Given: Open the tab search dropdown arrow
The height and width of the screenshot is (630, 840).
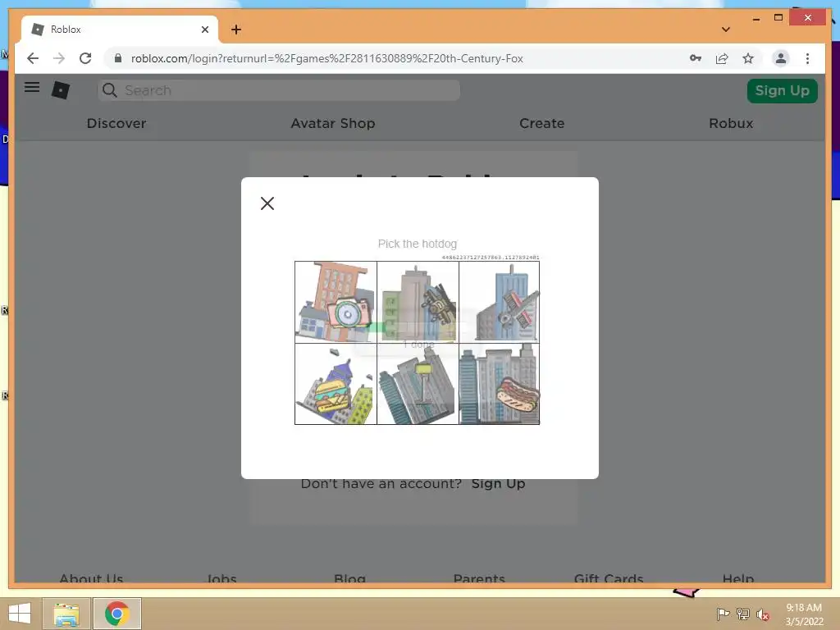Looking at the screenshot, I should [x=726, y=30].
